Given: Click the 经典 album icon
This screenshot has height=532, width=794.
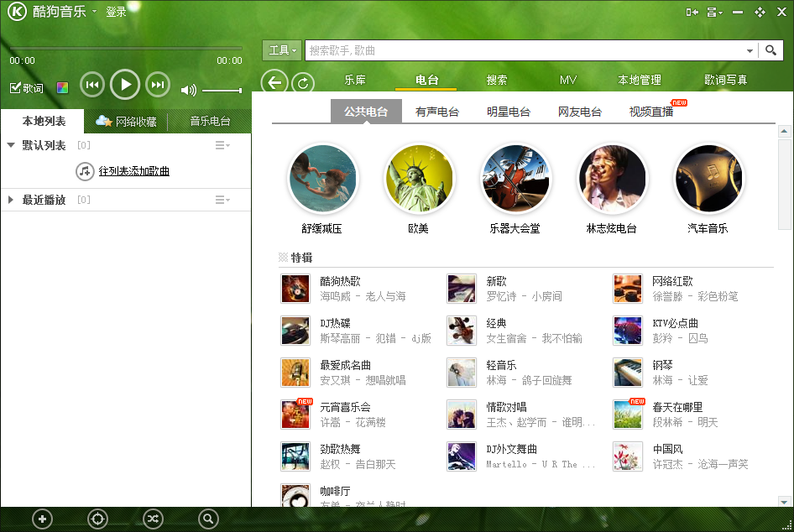Looking at the screenshot, I should [x=462, y=331].
